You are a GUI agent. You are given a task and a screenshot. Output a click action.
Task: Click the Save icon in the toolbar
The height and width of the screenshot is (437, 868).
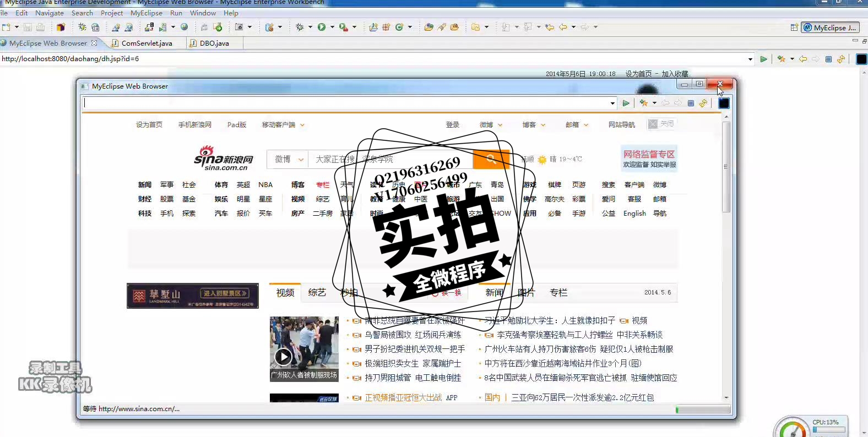(28, 27)
